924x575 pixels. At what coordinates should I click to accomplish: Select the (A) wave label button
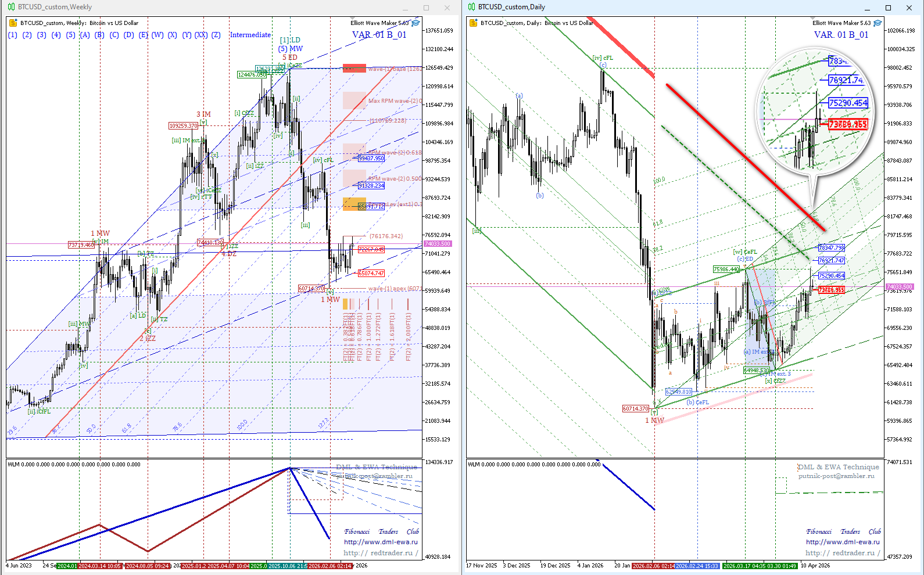(x=85, y=35)
